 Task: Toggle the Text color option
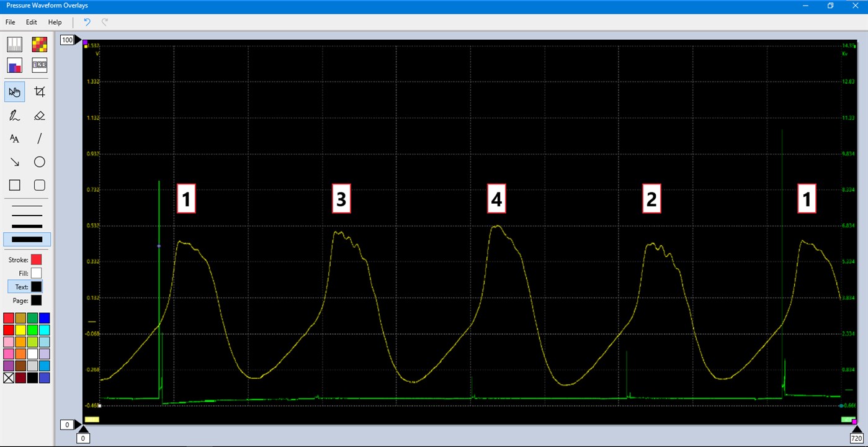20,286
